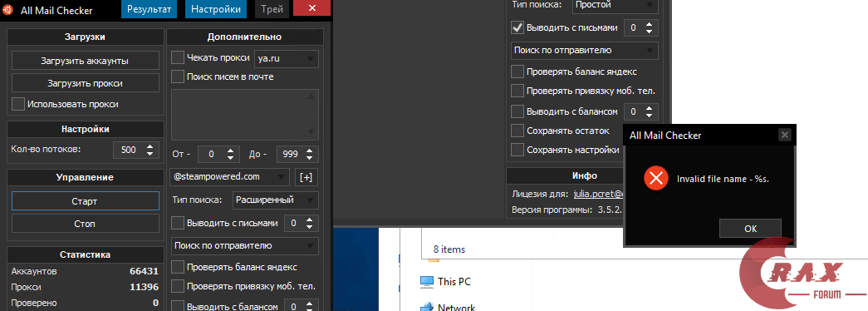Viewport: 868px width, 311px height.
Task: Increase the До value with up arrow
Action: (x=310, y=151)
